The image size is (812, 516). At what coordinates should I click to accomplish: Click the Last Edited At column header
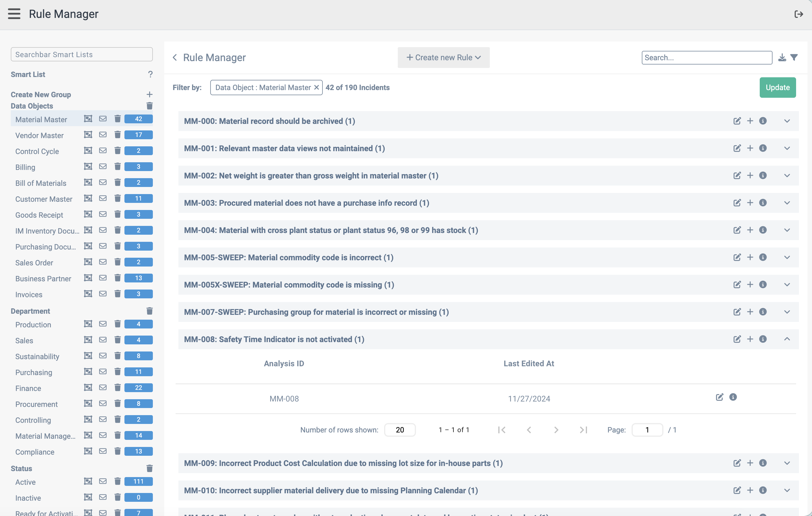click(529, 363)
